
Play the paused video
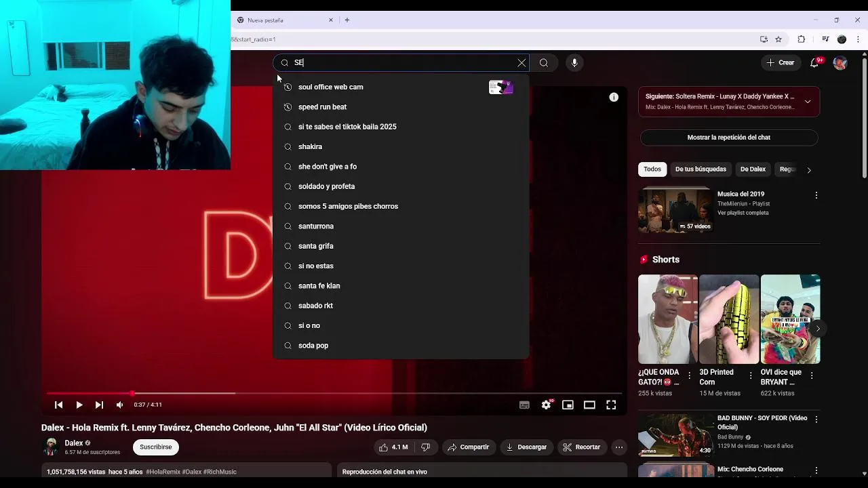79,405
